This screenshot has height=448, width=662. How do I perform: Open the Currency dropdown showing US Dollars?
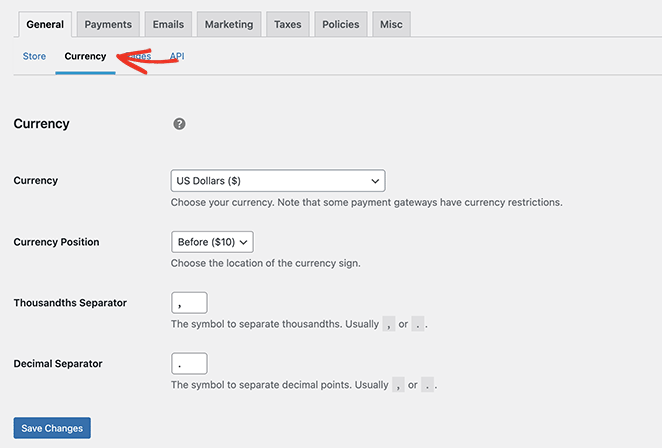tap(278, 181)
